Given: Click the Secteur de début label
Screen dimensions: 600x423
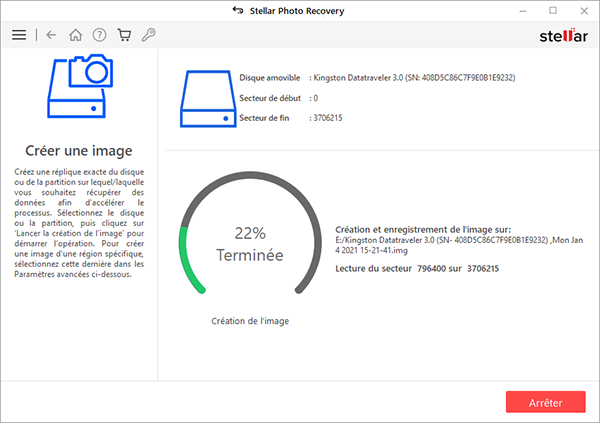Looking at the screenshot, I should [x=270, y=98].
